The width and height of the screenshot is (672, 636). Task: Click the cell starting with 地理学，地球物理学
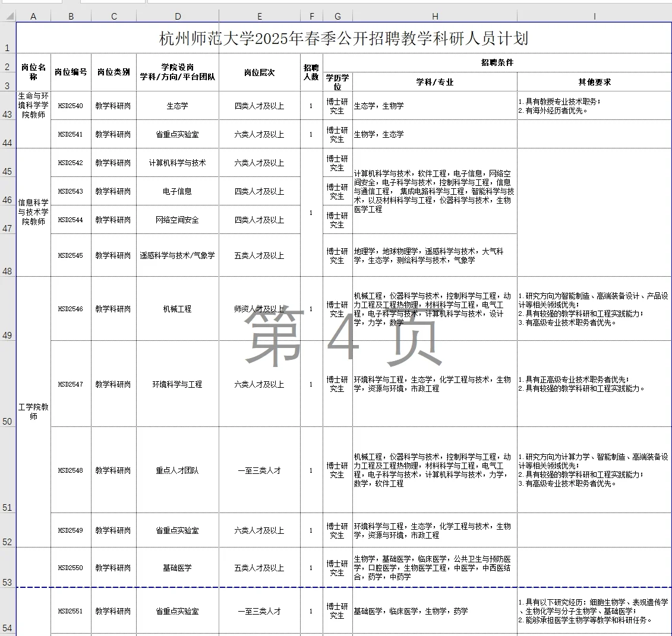click(435, 255)
